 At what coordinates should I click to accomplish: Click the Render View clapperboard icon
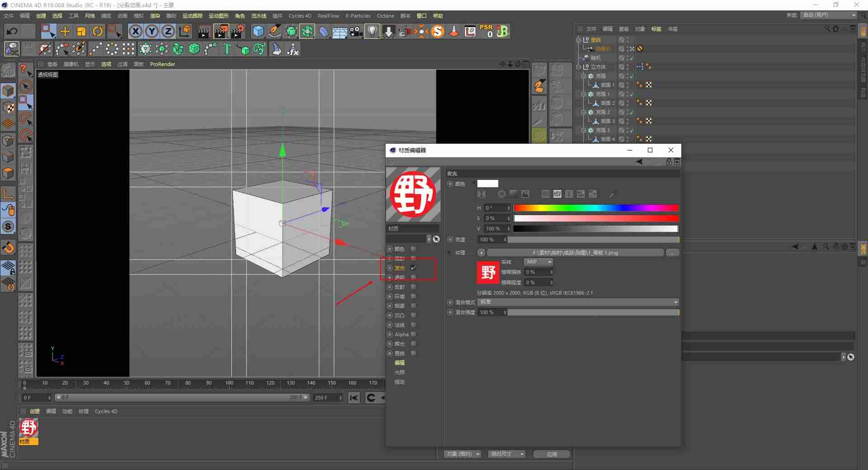(204, 31)
